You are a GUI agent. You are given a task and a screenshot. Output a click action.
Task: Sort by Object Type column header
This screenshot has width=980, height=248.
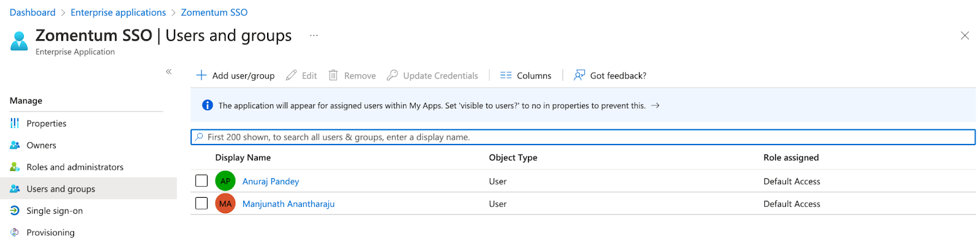point(513,157)
